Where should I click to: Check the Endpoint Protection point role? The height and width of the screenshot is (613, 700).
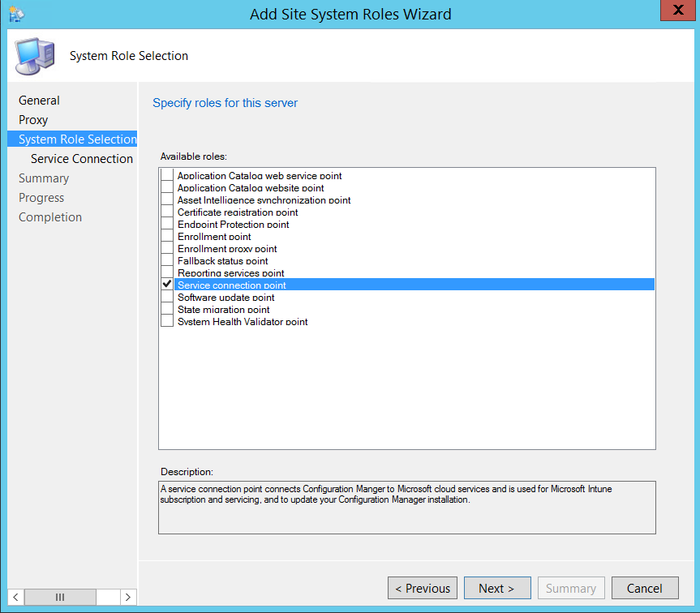tap(166, 224)
